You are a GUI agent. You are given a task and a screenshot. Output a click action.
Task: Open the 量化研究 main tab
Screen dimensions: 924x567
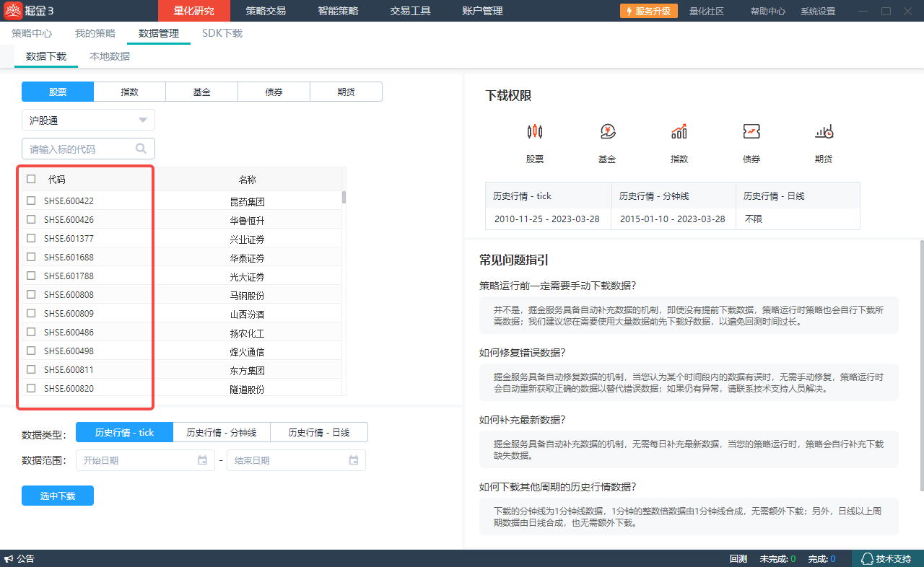click(194, 11)
